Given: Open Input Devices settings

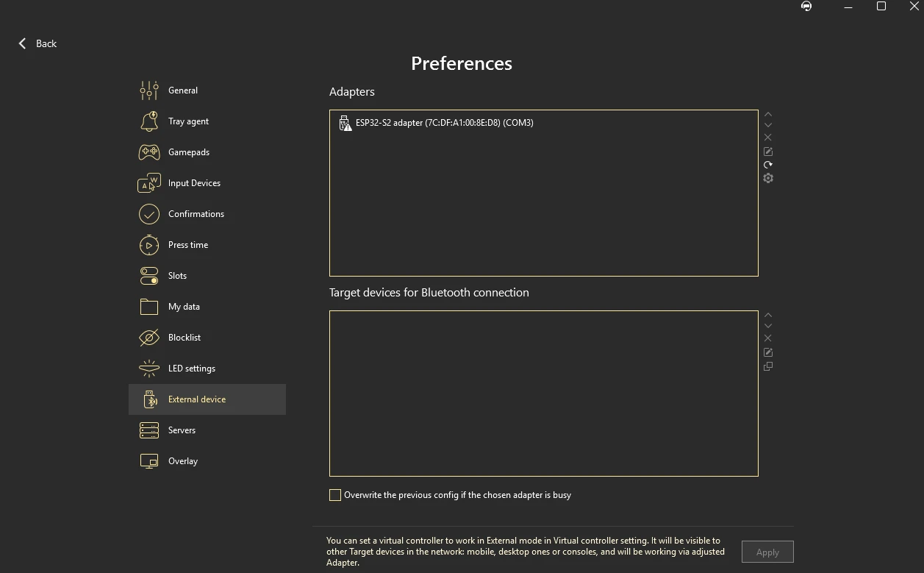Looking at the screenshot, I should tap(207, 183).
